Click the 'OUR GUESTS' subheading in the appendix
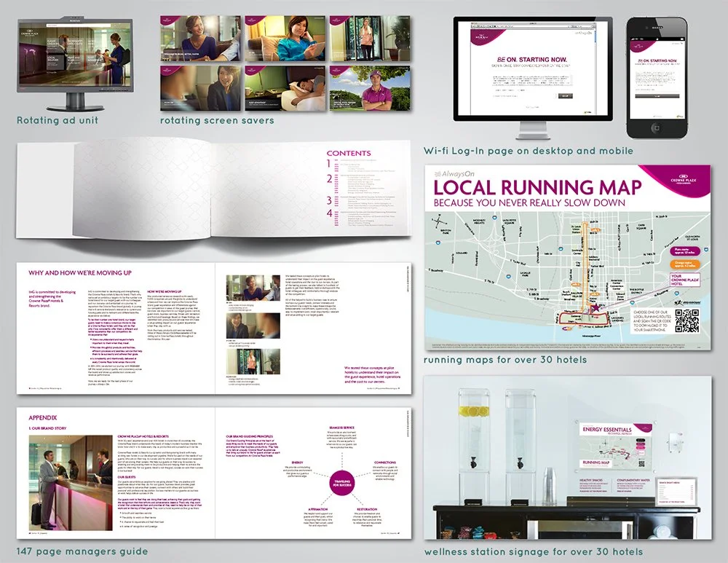This screenshot has height=563, width=728. (x=127, y=477)
